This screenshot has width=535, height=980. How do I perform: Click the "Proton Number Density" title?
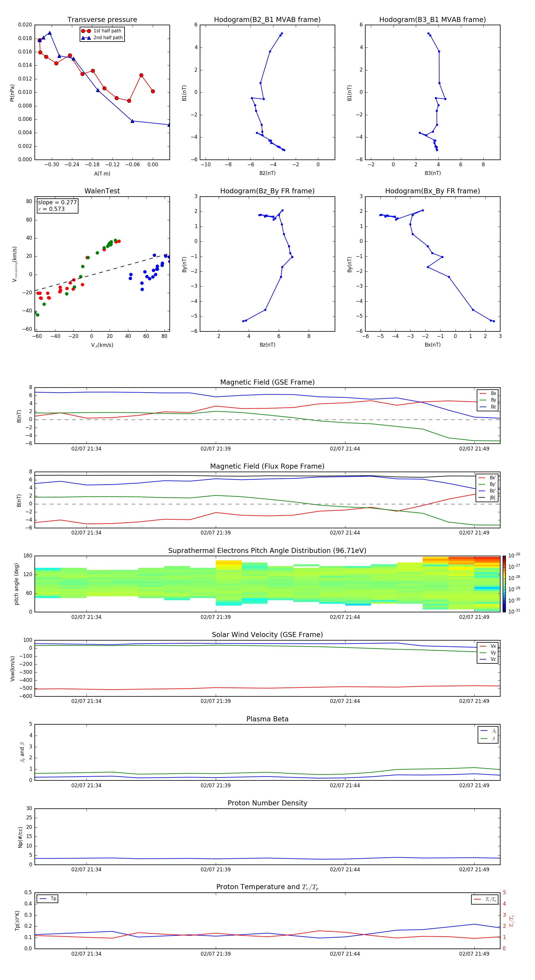coord(267,803)
